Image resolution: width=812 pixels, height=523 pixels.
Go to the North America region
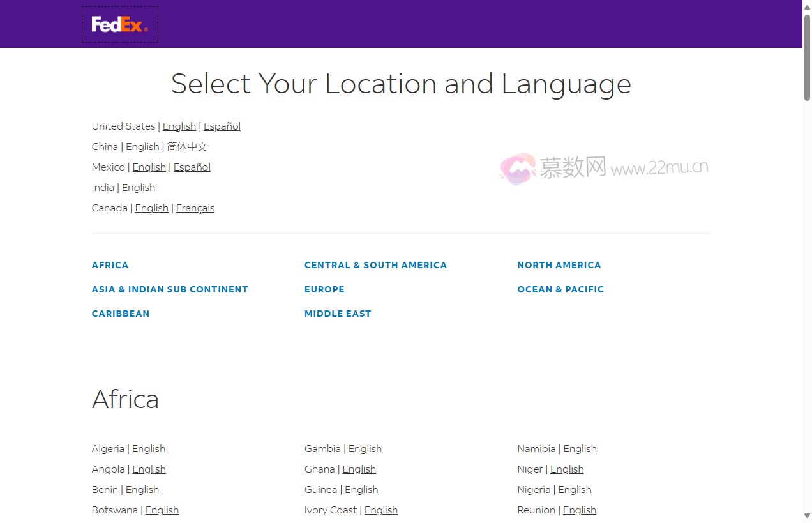[x=559, y=265]
